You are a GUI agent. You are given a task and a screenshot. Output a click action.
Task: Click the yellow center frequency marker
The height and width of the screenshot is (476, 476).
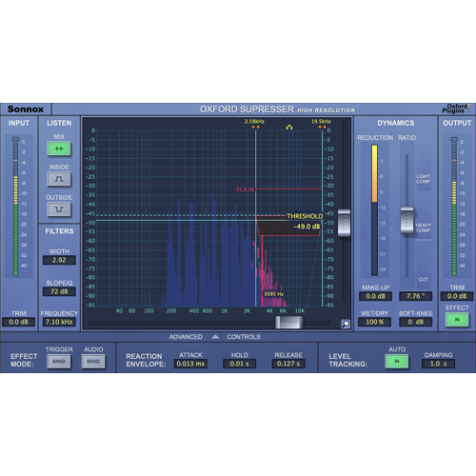tap(289, 128)
